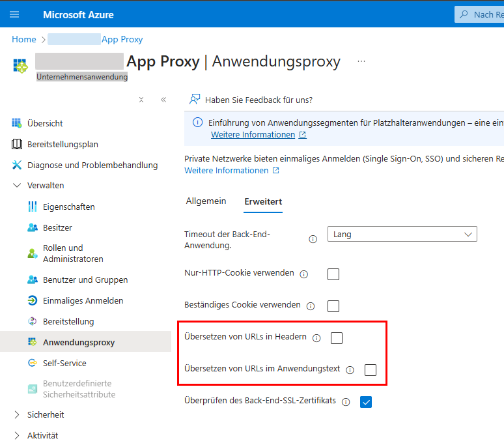Open the Azure portal hamburger menu
The image size is (504, 445).
[x=14, y=14]
